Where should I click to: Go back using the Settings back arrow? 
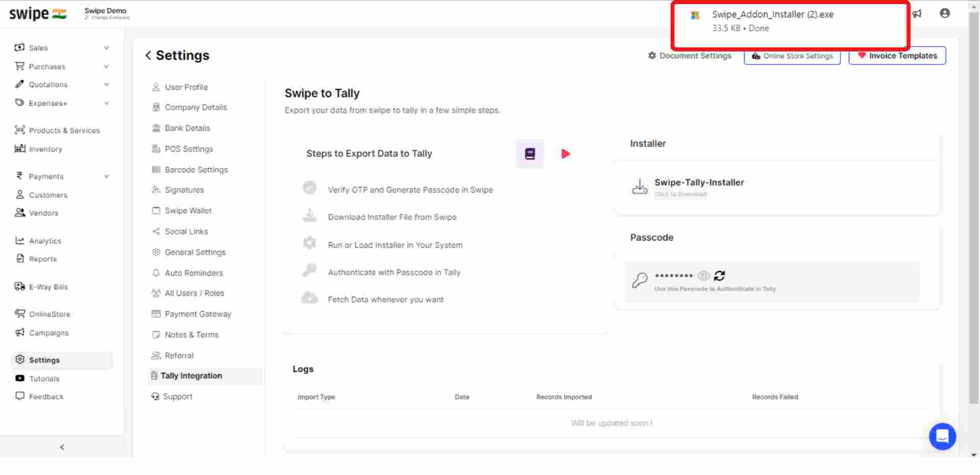click(148, 55)
